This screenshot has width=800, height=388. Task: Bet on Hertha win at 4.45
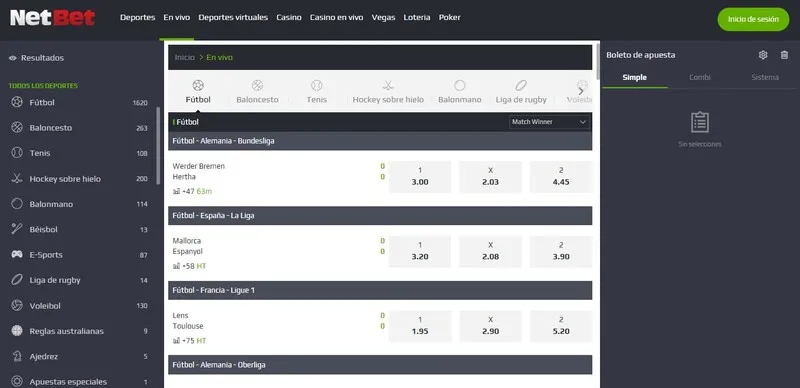pos(561,177)
